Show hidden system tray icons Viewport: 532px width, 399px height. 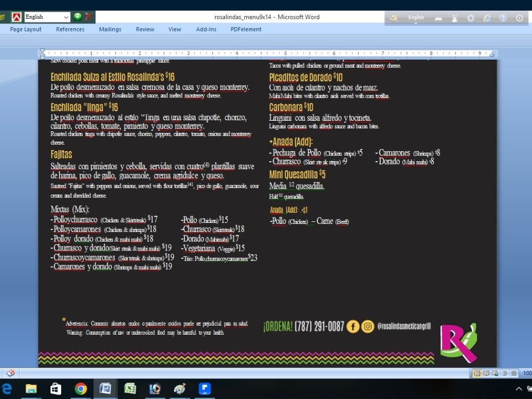[x=519, y=389]
